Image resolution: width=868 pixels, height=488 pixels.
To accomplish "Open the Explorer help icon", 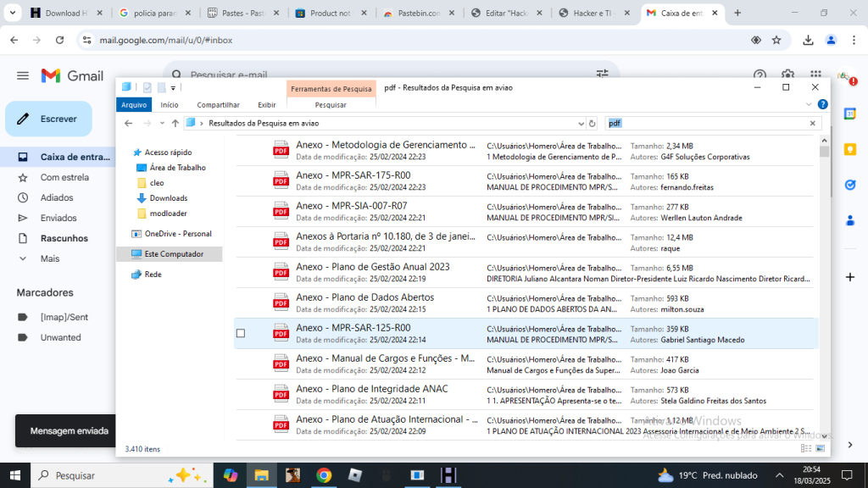I will click(822, 104).
